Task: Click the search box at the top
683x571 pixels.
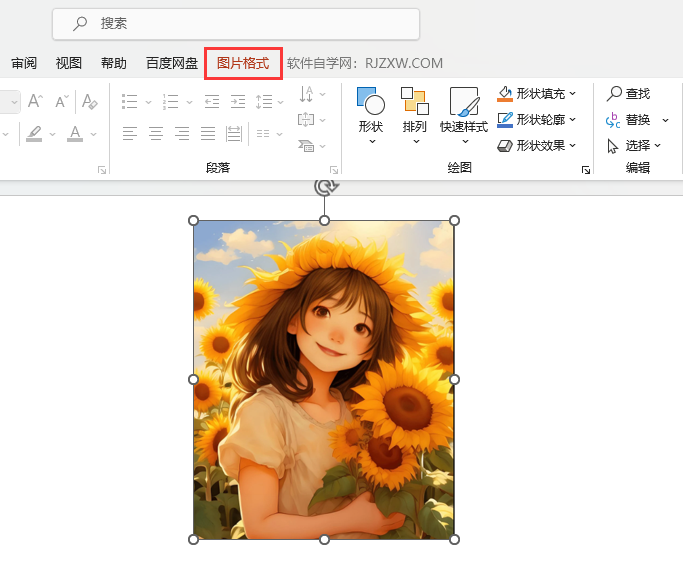Action: click(x=236, y=24)
